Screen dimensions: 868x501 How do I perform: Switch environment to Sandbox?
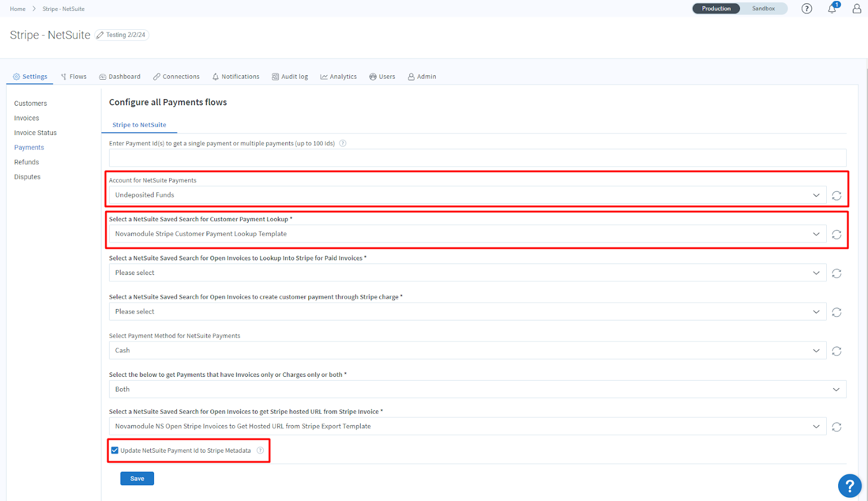pyautogui.click(x=763, y=9)
